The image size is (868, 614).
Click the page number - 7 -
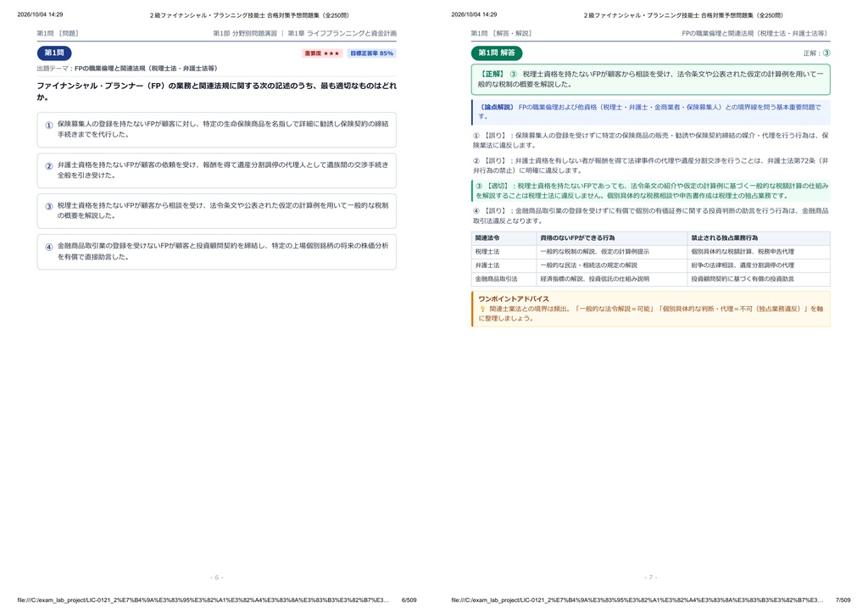(x=650, y=578)
